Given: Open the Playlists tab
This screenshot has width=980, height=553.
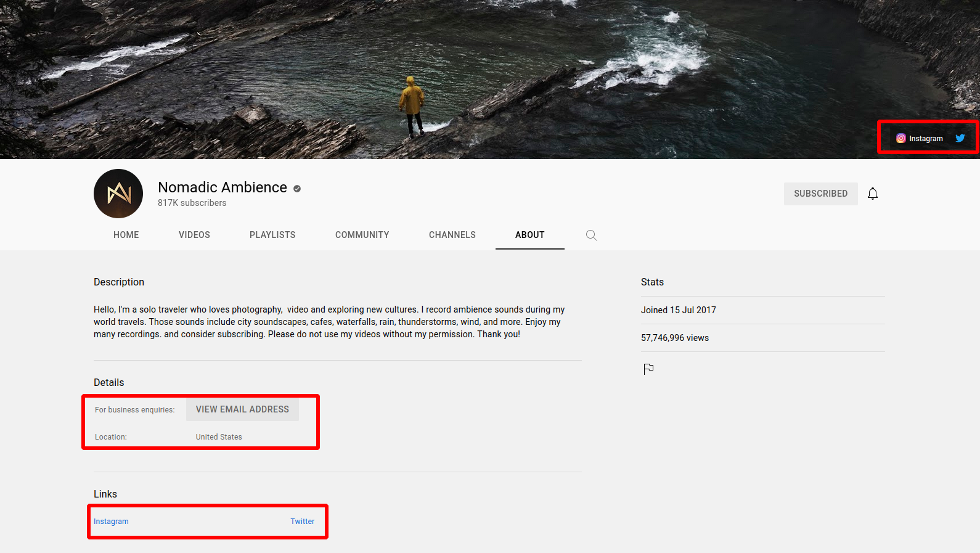Looking at the screenshot, I should point(272,235).
